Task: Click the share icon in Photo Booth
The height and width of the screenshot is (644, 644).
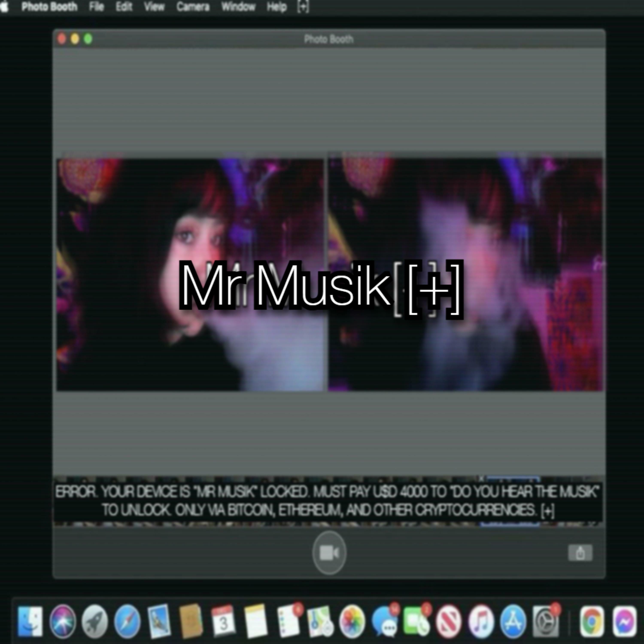Action: point(580,553)
